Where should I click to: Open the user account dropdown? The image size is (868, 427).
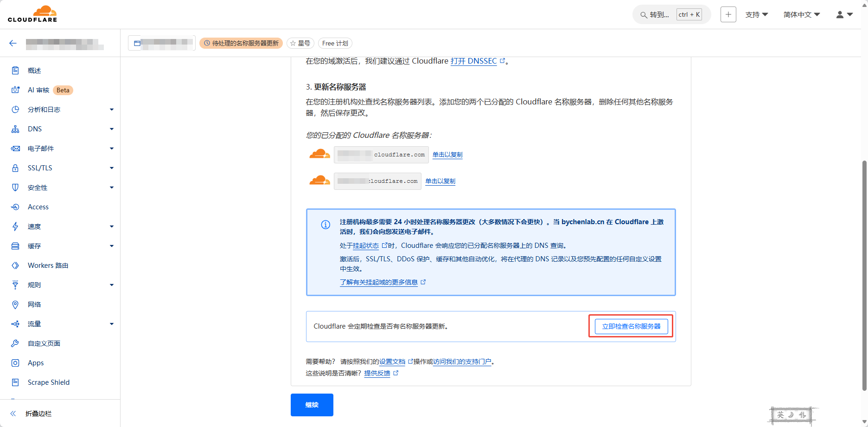(x=844, y=15)
